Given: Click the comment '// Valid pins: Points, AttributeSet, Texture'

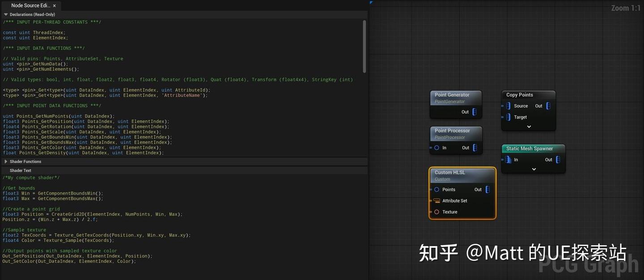Looking at the screenshot, I should (63, 59).
